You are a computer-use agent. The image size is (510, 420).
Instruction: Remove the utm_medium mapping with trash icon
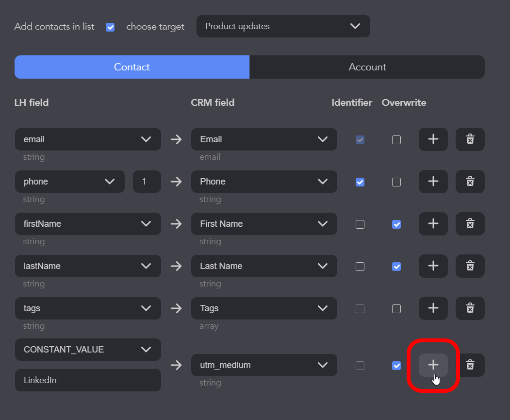point(470,365)
